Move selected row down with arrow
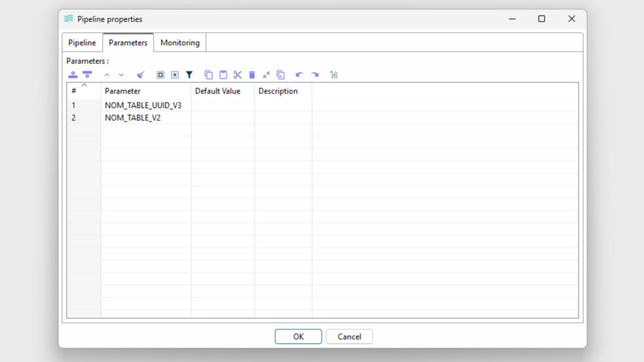The height and width of the screenshot is (362, 644). click(x=121, y=75)
